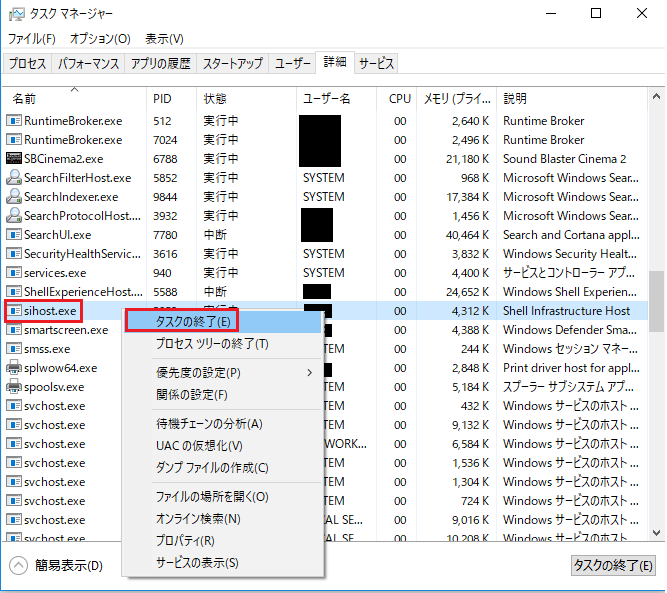Click the SearchIndexer.exe process icon
The width and height of the screenshot is (667, 593).
pos(14,197)
